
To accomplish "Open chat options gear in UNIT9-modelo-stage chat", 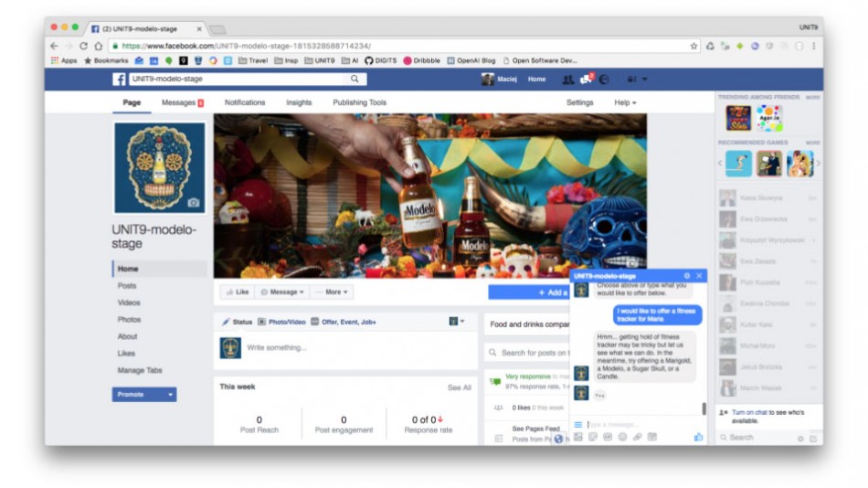I will point(687,276).
